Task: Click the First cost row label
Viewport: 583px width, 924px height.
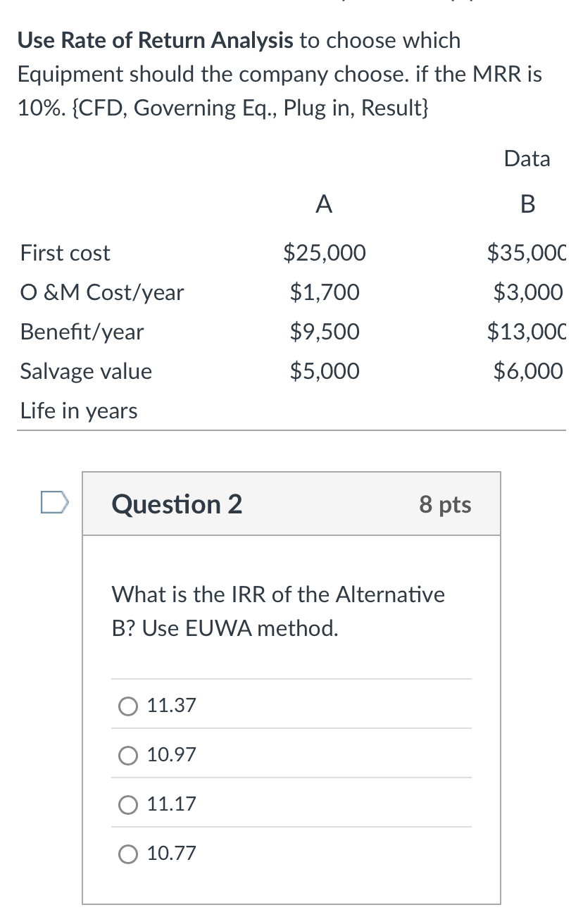Action: click(x=65, y=253)
